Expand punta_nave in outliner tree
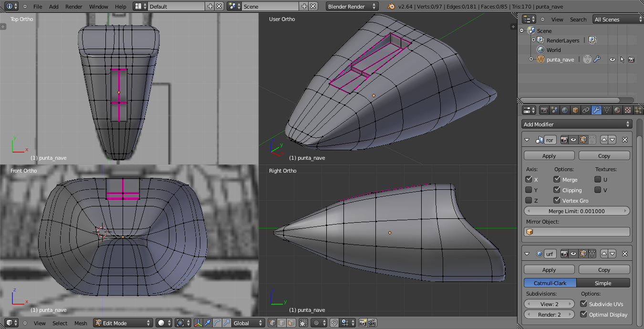644x329 pixels. 531,59
